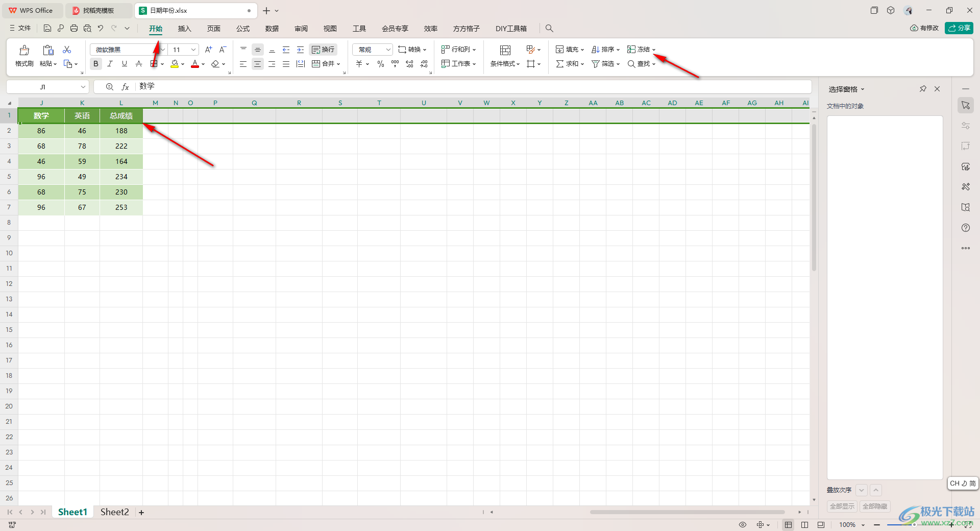The height and width of the screenshot is (531, 980).
Task: Increase font size with A+ icon
Action: tap(208, 50)
